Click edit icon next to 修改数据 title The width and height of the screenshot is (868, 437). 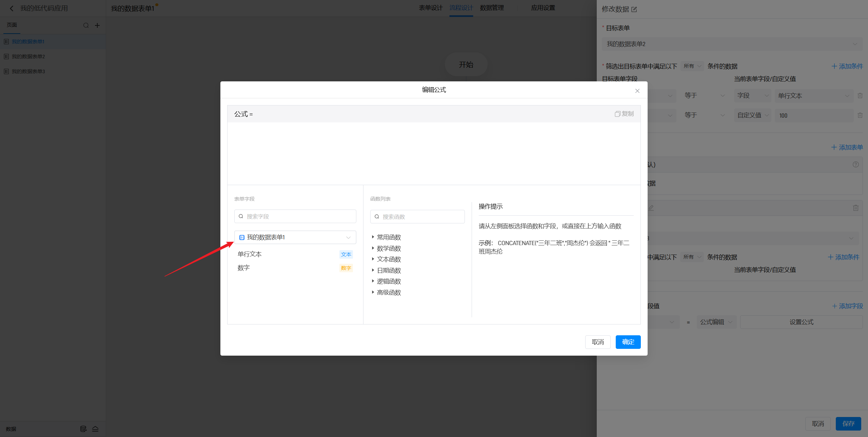click(x=634, y=9)
